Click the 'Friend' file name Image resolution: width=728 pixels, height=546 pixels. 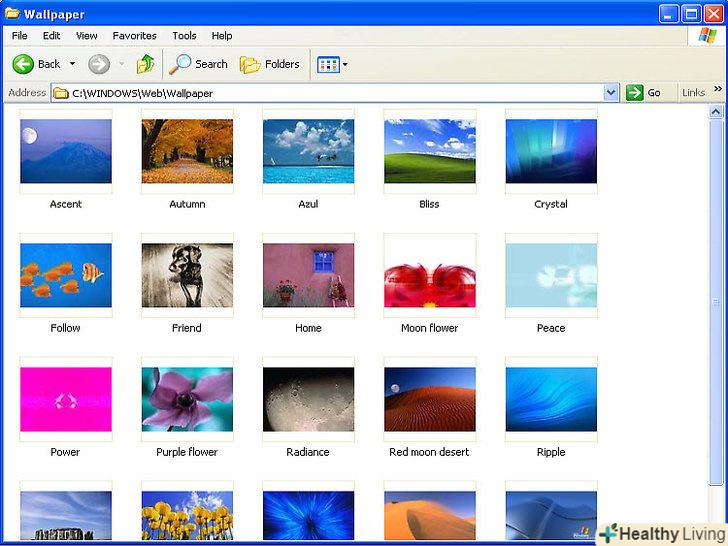coord(187,328)
